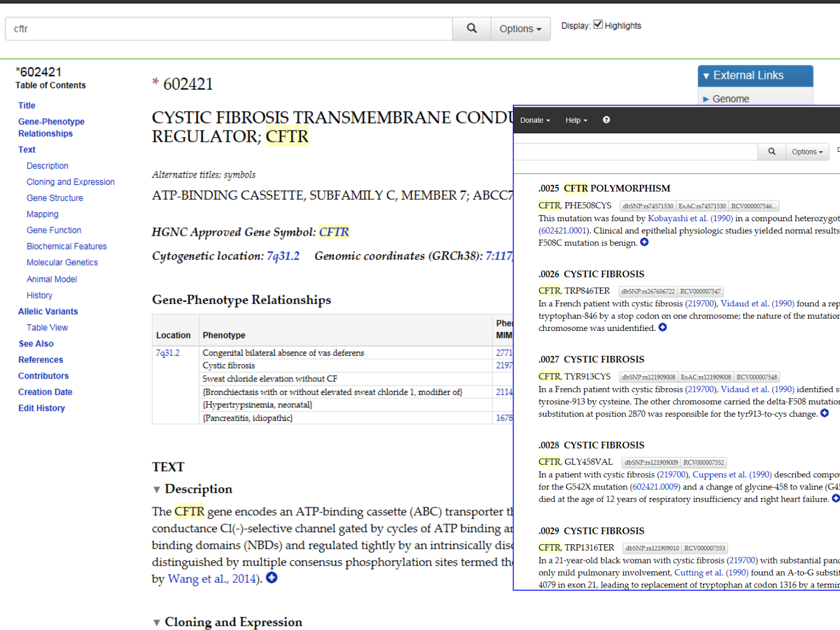Image resolution: width=840 pixels, height=630 pixels.
Task: Click the overlay window search magnifier icon
Action: (771, 152)
